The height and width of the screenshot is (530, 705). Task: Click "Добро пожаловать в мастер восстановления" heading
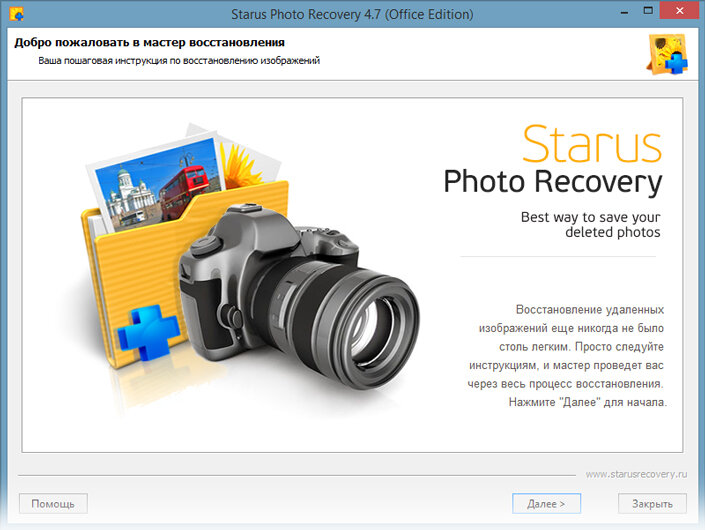[149, 43]
